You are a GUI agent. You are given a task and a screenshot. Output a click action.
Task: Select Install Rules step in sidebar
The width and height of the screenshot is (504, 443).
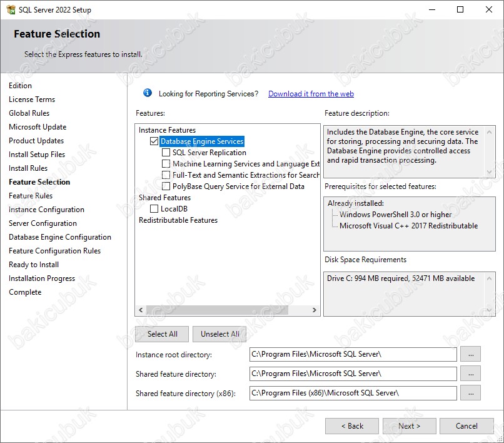(28, 168)
